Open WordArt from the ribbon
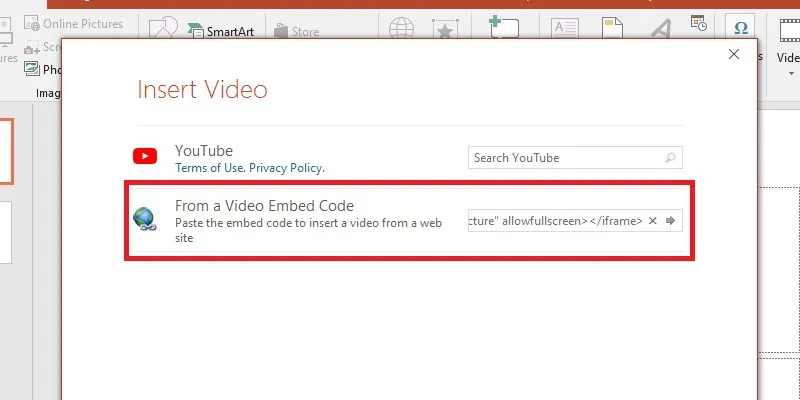 click(661, 28)
